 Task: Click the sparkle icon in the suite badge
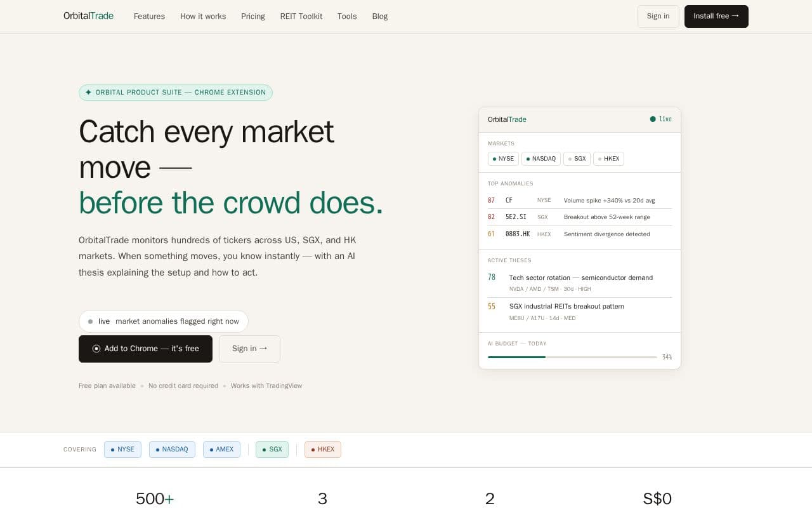click(89, 93)
